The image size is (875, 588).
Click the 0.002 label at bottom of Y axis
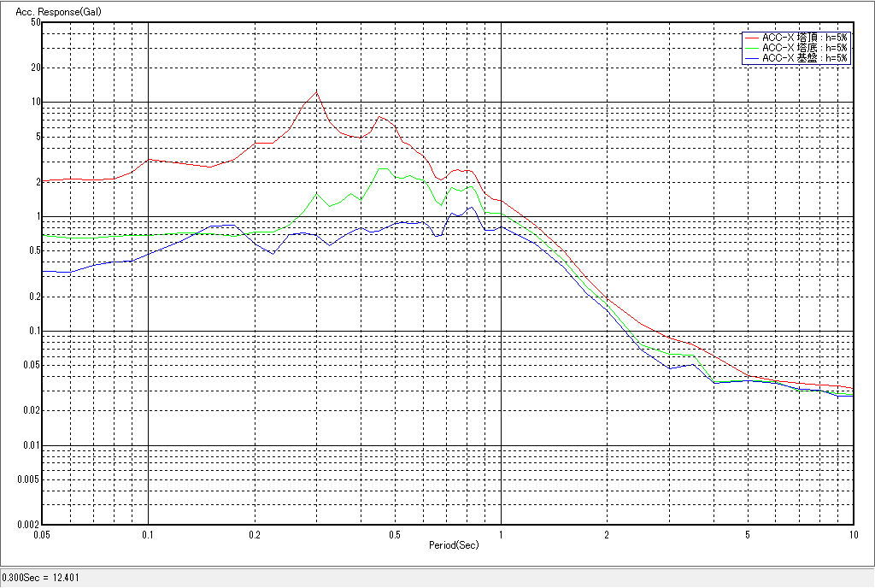point(29,525)
